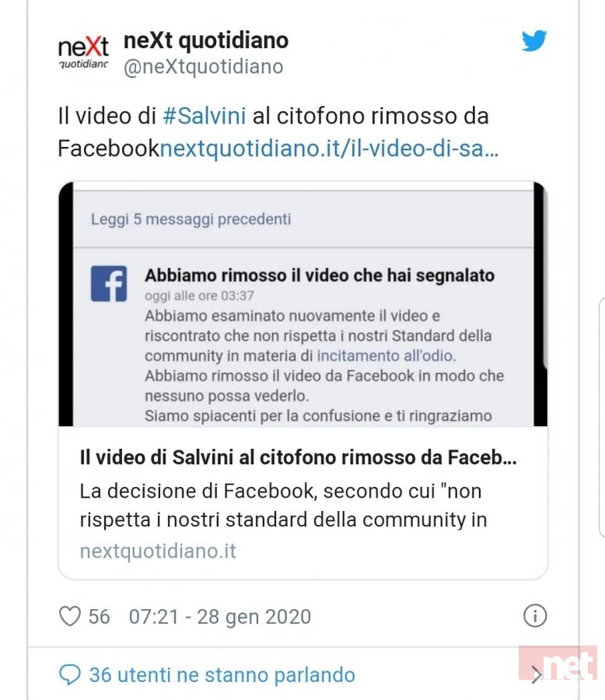Screen dimensions: 605x700
Task: Click the "incitamento all'odio" link in image
Action: tap(386, 355)
